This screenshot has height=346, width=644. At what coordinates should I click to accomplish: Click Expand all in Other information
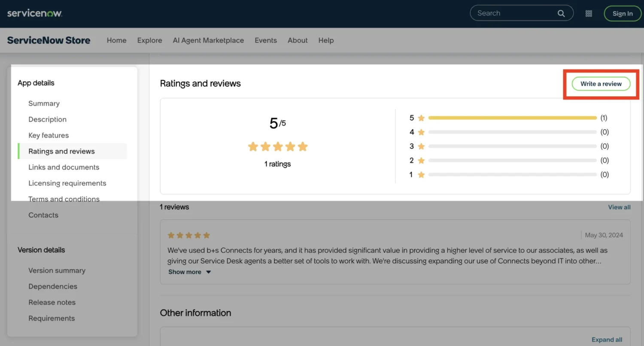coord(607,340)
